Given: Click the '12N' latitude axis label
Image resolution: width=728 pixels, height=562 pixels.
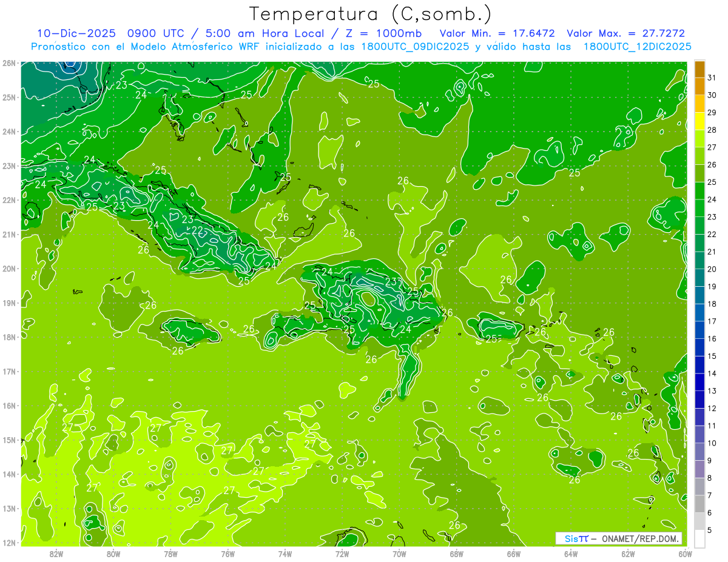Looking at the screenshot, I should 8,543.
